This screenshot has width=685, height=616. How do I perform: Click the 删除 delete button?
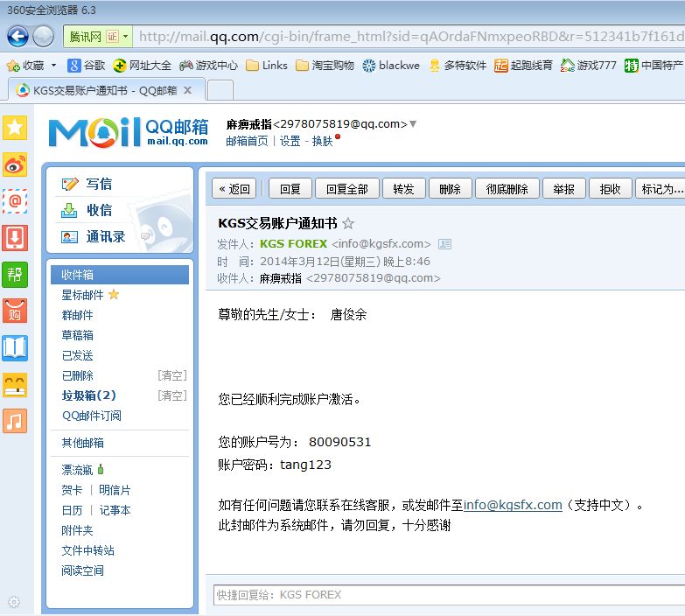coord(450,189)
